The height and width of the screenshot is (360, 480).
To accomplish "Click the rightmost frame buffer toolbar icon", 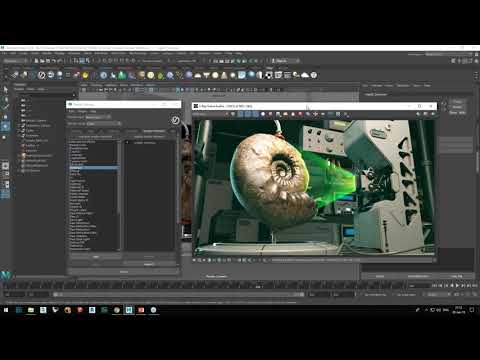I will [x=433, y=114].
